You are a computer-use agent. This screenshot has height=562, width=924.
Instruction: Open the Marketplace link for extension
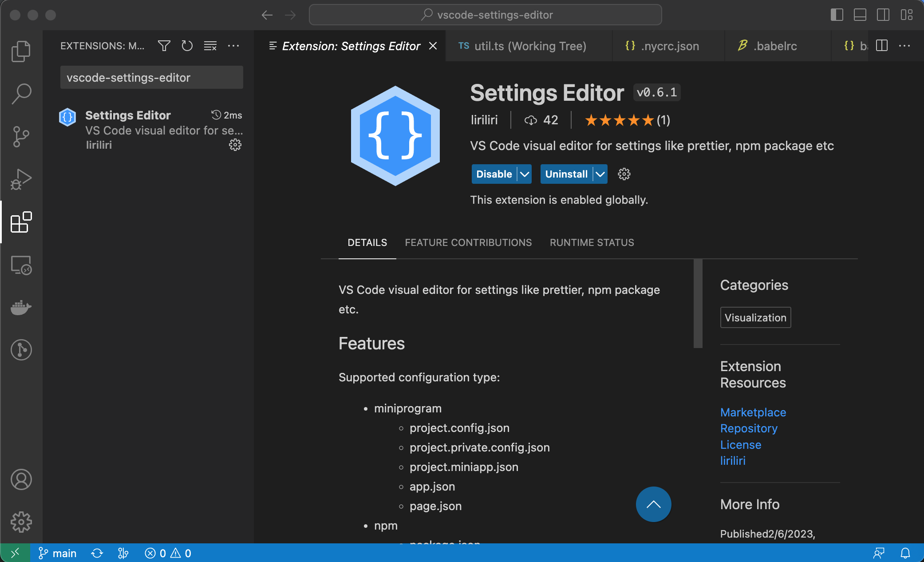click(x=753, y=412)
